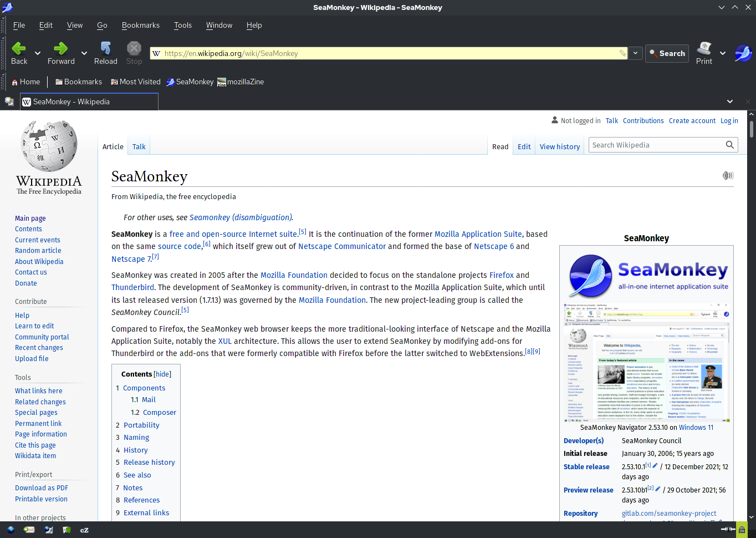Print the page using Print icon

pos(704,53)
